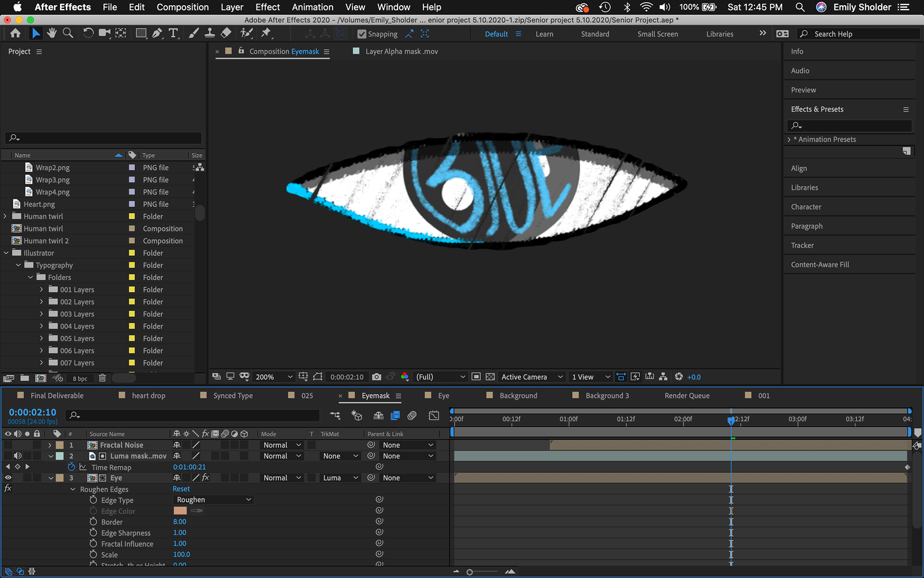Screen dimensions: 924x578
Task: Toggle visibility eye of Eye layer
Action: point(8,478)
